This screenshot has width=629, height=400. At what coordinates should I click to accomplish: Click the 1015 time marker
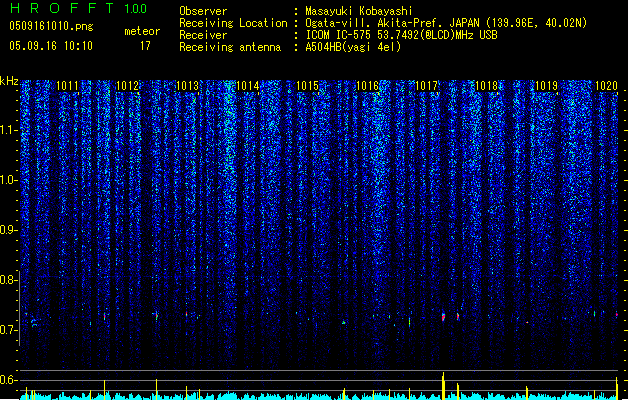(x=307, y=86)
